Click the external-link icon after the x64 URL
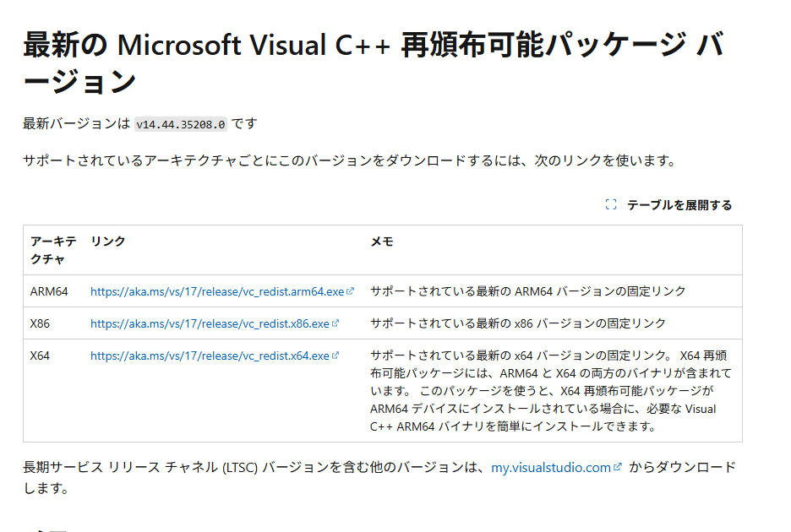 pos(335,356)
